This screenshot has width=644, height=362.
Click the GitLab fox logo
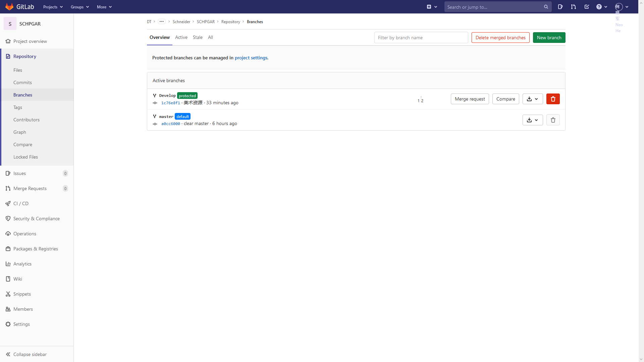(x=9, y=7)
